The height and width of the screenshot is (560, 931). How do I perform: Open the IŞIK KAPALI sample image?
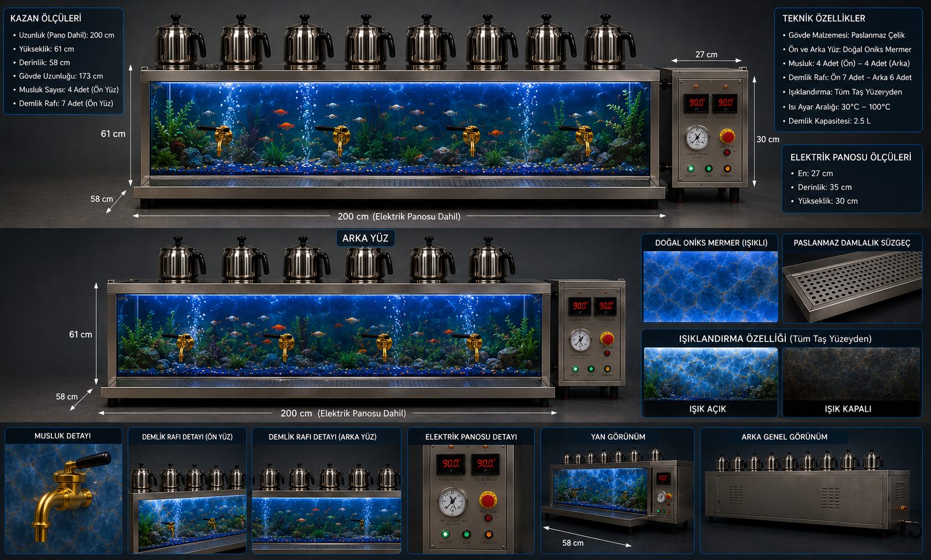coord(852,374)
